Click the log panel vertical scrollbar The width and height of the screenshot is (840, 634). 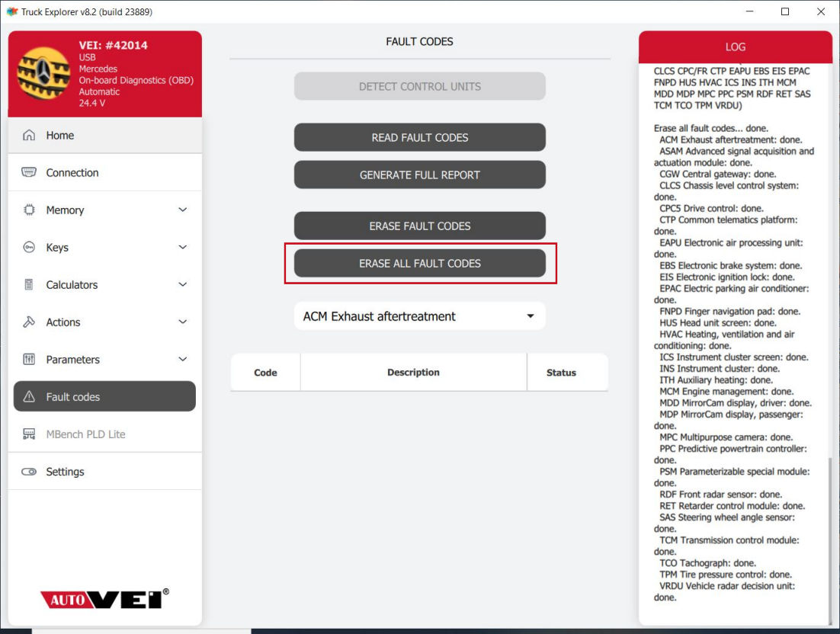point(829,533)
